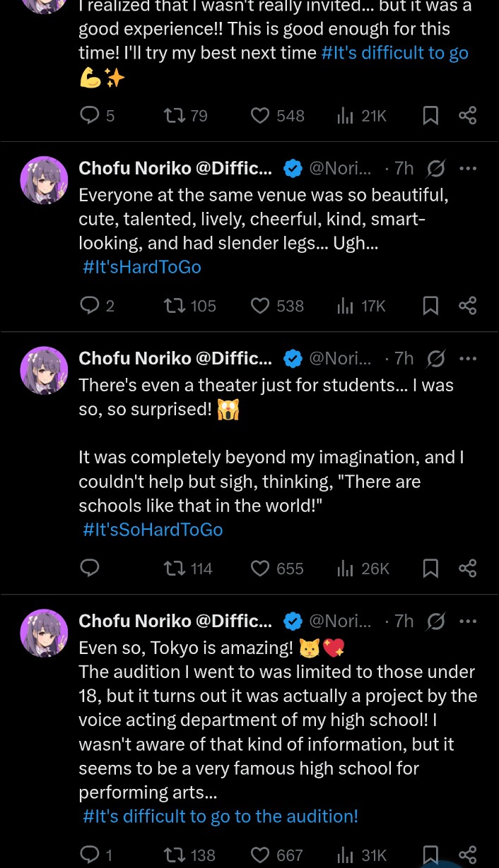Image resolution: width=499 pixels, height=868 pixels.
Task: Click the #It'sHardToGo hashtag
Action: click(x=142, y=267)
